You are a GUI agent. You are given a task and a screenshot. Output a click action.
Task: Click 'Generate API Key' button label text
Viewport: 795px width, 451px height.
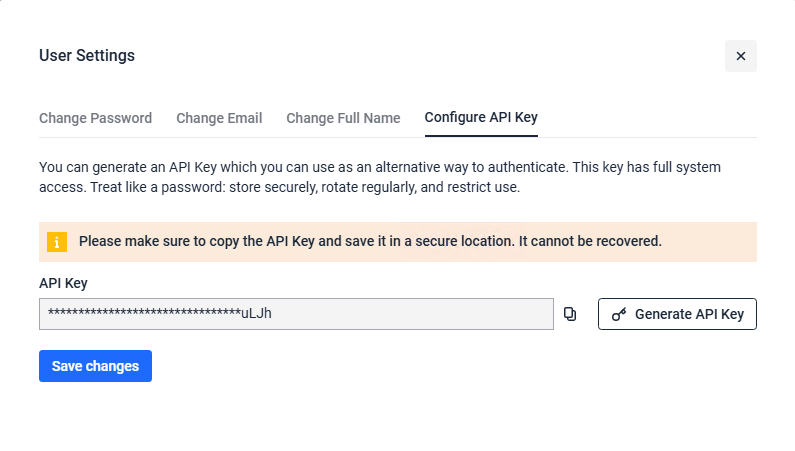689,314
